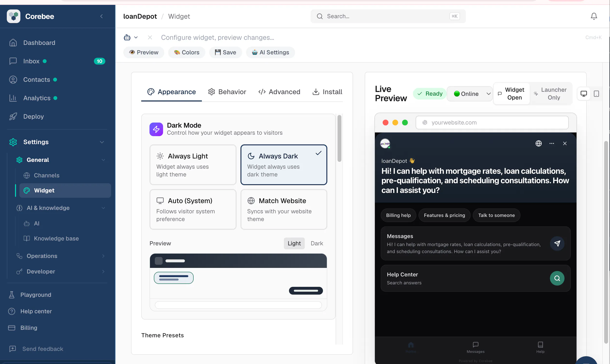
Task: Open the widget Help tab at bottom
Action: (540, 347)
